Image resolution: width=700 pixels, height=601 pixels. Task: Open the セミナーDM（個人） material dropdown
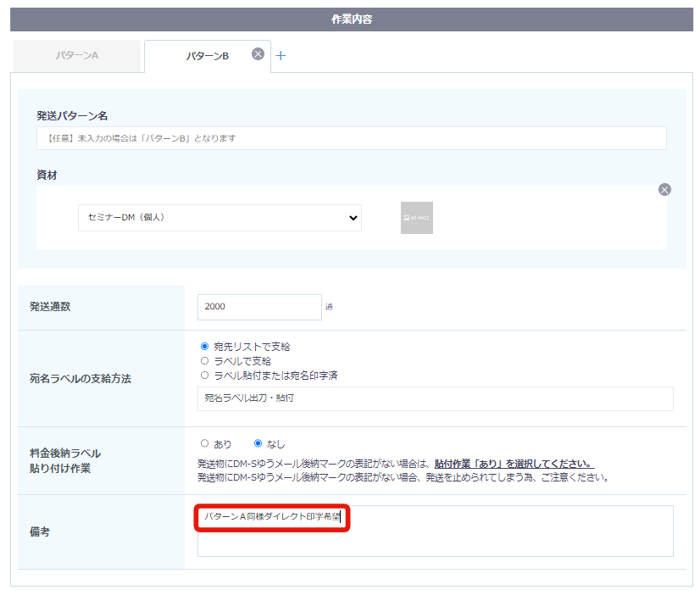click(219, 218)
